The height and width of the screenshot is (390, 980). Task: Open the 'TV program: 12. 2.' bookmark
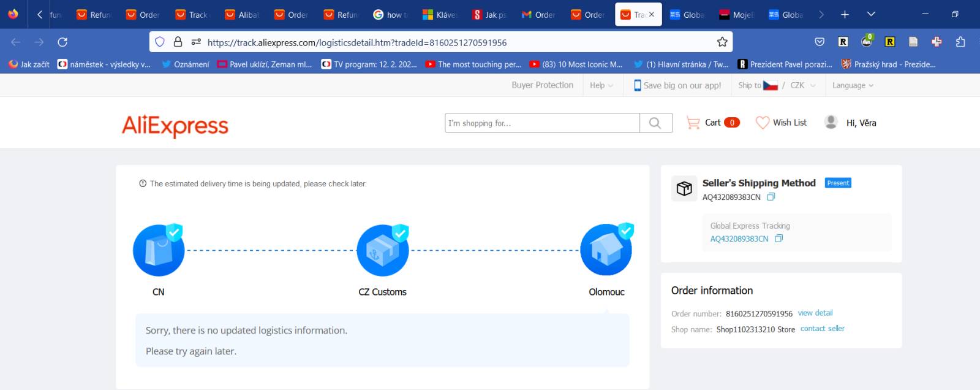[x=369, y=64]
